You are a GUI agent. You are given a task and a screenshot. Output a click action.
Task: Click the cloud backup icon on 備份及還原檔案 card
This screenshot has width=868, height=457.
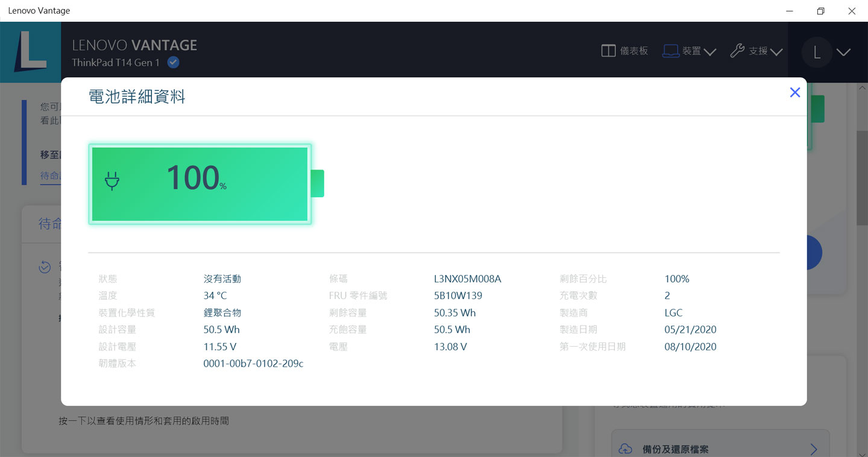(x=625, y=447)
